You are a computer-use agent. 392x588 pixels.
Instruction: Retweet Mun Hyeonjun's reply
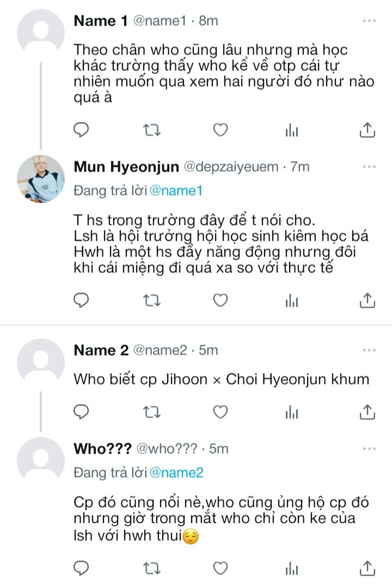tap(151, 300)
